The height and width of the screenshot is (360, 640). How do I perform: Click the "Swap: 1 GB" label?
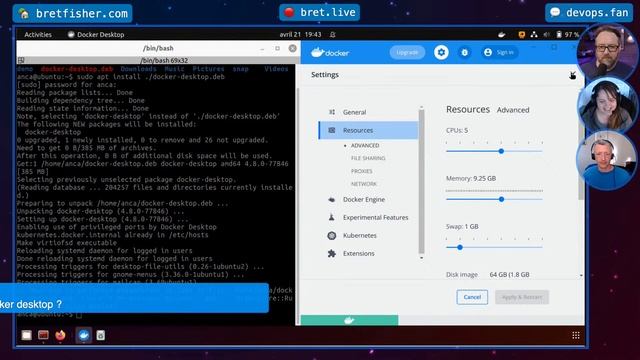pos(462,227)
